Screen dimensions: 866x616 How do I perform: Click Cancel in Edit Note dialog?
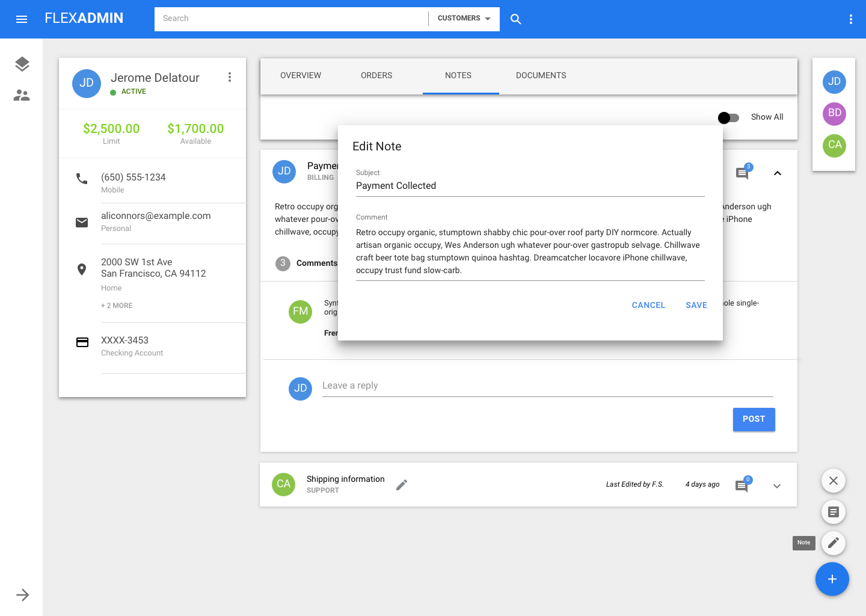tap(648, 306)
